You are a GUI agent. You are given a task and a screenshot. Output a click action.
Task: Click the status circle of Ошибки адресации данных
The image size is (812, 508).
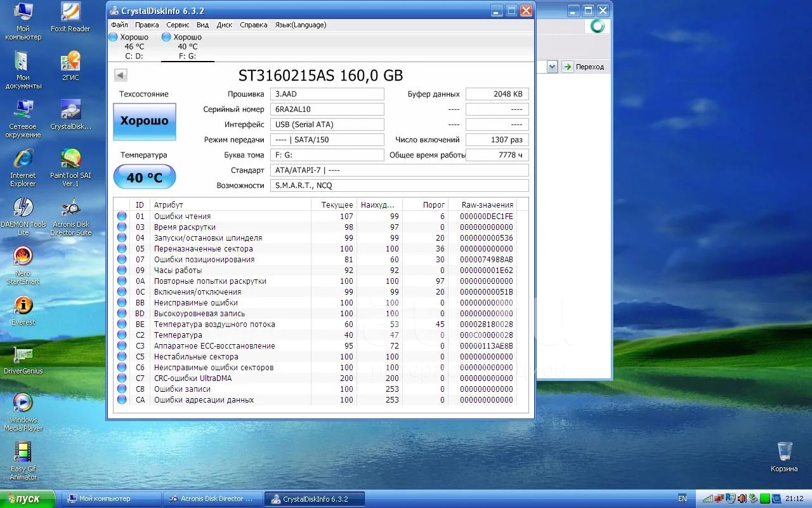[x=122, y=400]
